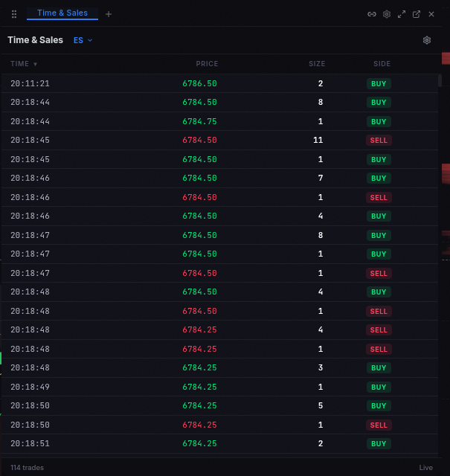Click the drag handle grip icon
Viewport: 450px width, 476px height.
tap(14, 14)
